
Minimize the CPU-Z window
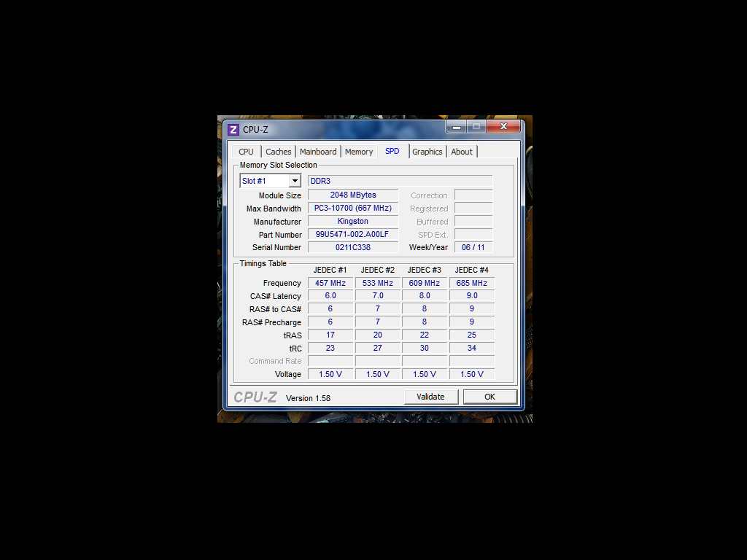point(457,127)
